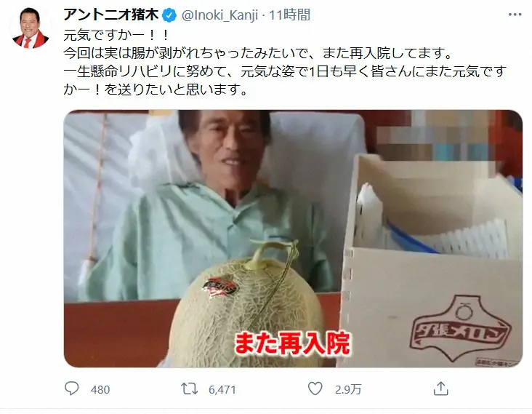Open the hospital bed video thumbnail
532x414 pixels.
[293, 239]
